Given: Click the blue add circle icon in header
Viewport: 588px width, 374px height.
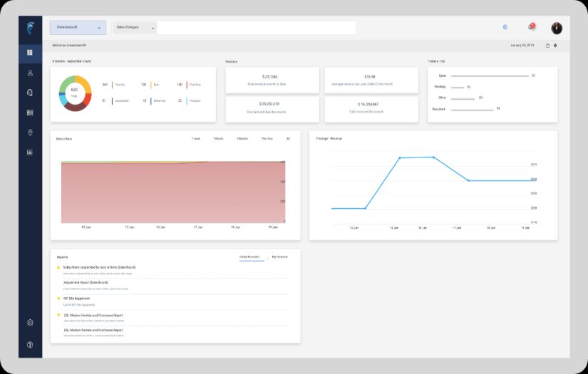Looking at the screenshot, I should 505,27.
